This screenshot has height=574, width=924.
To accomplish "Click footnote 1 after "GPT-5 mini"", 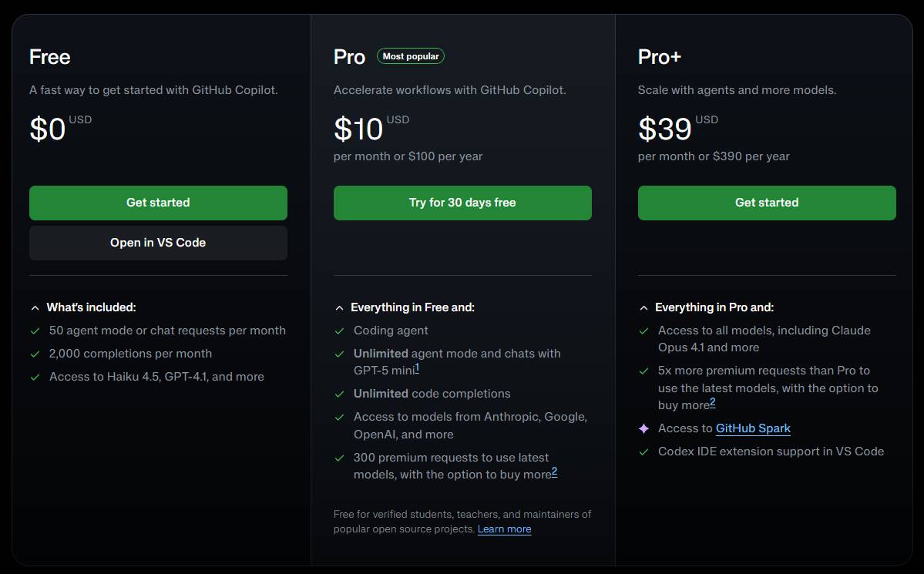I will click(x=417, y=368).
